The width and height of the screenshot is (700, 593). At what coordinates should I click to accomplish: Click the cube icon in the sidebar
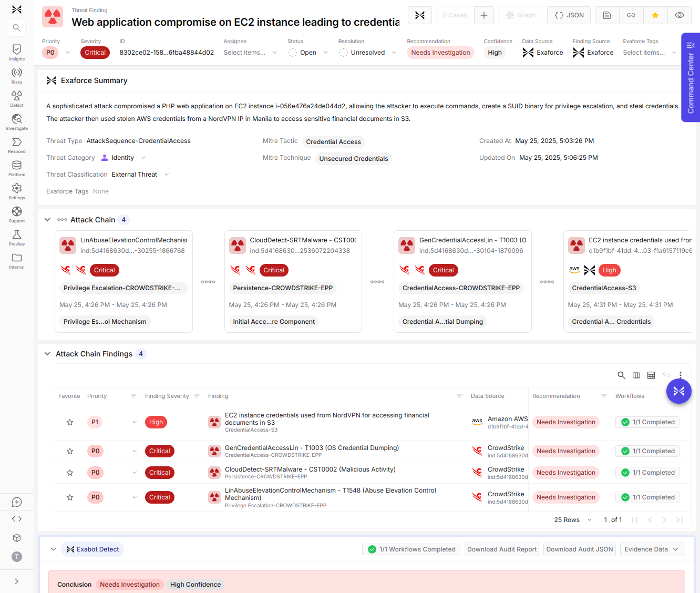(17, 538)
